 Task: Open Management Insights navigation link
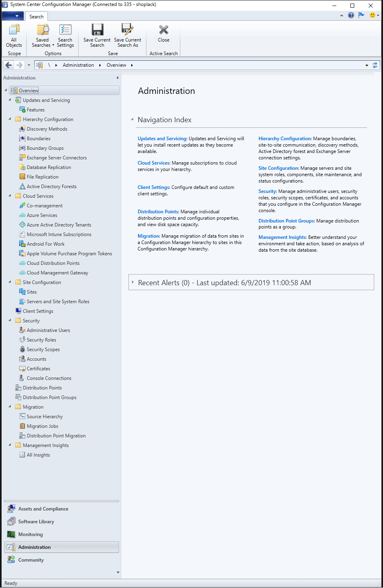click(282, 237)
